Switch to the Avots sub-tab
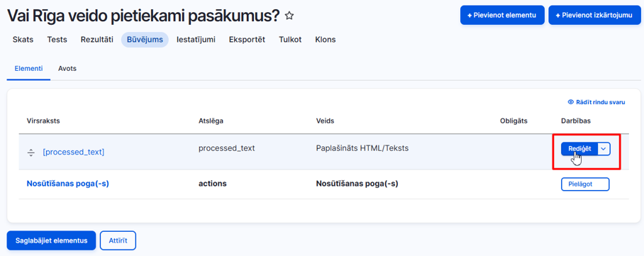 pyautogui.click(x=67, y=69)
